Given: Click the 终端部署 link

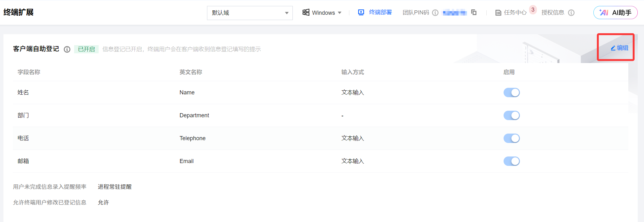Looking at the screenshot, I should 380,13.
